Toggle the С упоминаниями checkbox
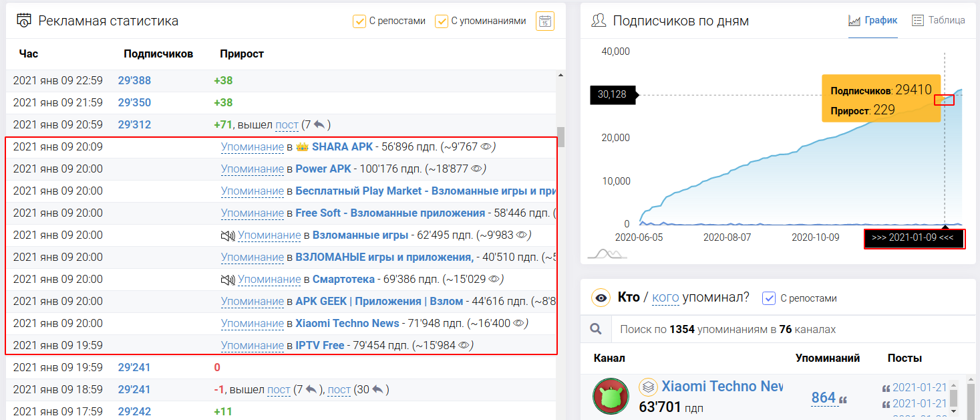Image resolution: width=980 pixels, height=420 pixels. [x=442, y=21]
